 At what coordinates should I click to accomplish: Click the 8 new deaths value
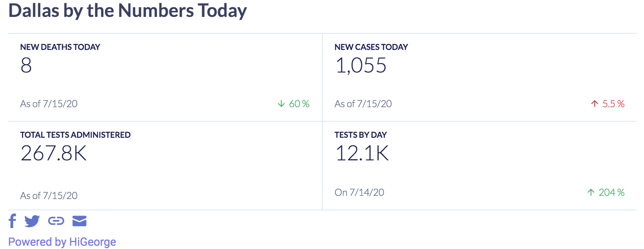coord(26,65)
